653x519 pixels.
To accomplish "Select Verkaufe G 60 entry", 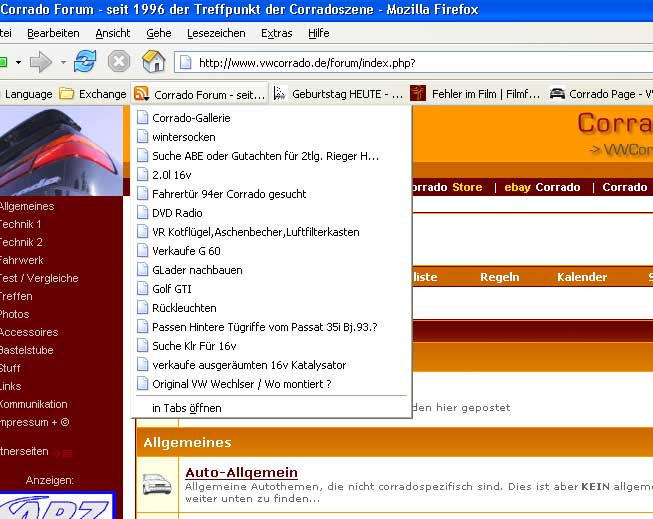I will coord(271,251).
